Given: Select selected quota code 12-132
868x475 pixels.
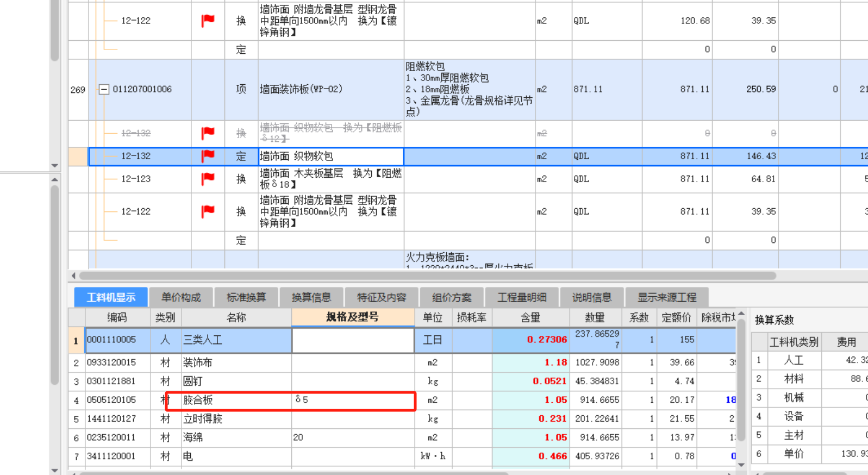Looking at the screenshot, I should (x=136, y=157).
